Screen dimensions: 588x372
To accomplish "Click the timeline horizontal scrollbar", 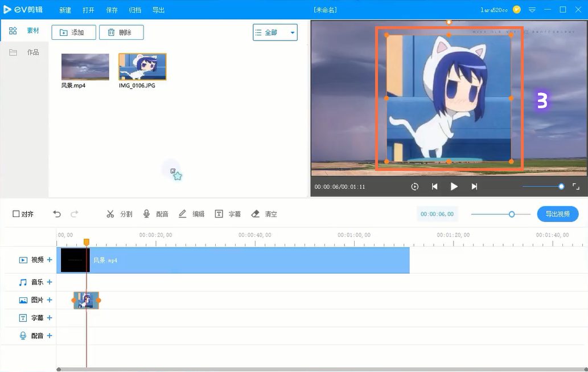I will [x=322, y=369].
